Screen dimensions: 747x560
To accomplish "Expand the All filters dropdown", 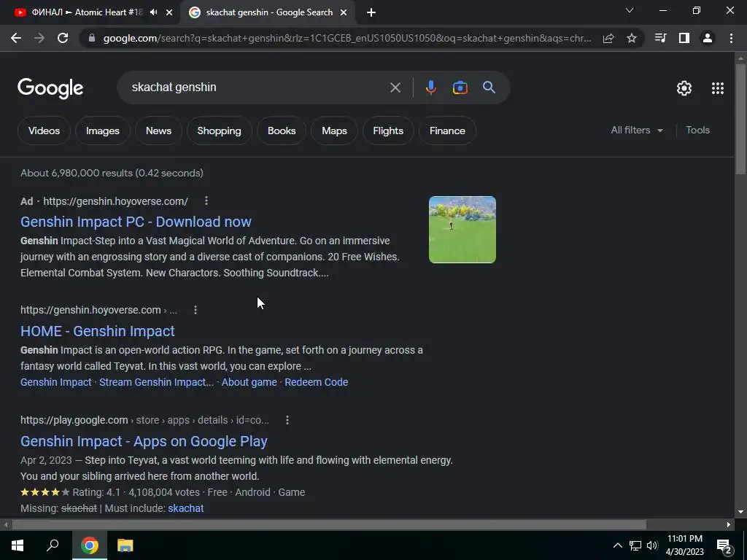I will point(637,130).
